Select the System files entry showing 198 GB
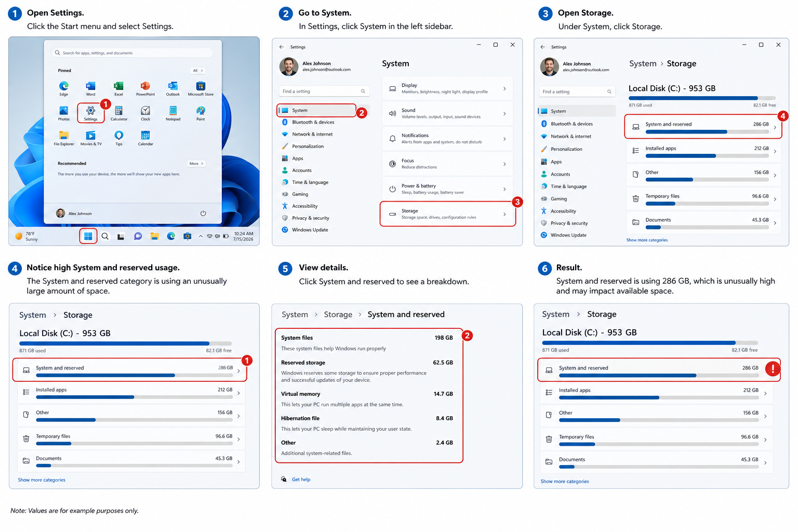Screen dimensions: 798x532 pos(367,343)
